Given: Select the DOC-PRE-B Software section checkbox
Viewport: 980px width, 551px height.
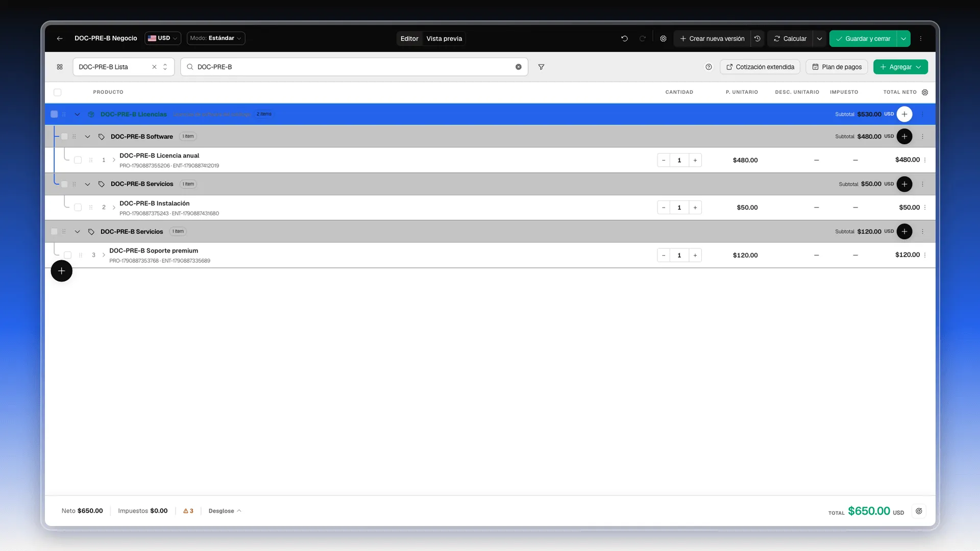Looking at the screenshot, I should 64,136.
